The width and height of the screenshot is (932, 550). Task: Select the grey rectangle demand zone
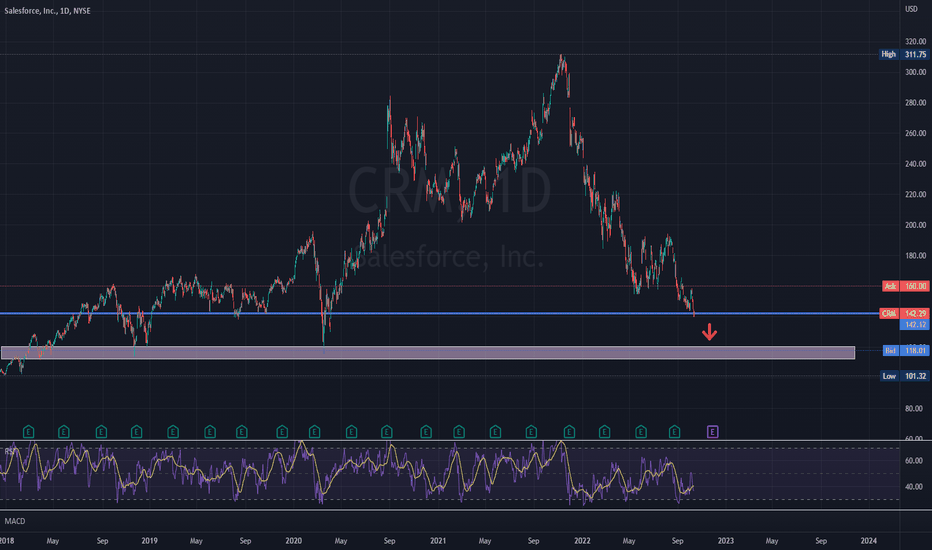(428, 353)
